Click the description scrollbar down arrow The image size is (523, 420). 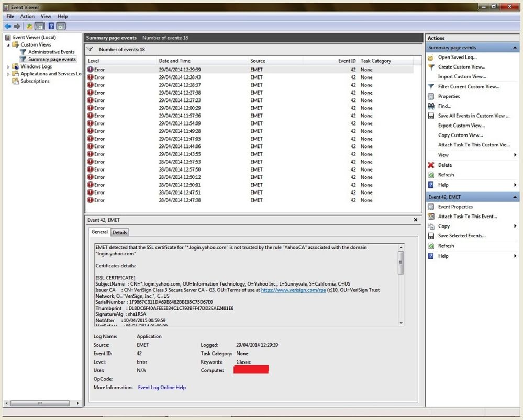[x=401, y=323]
